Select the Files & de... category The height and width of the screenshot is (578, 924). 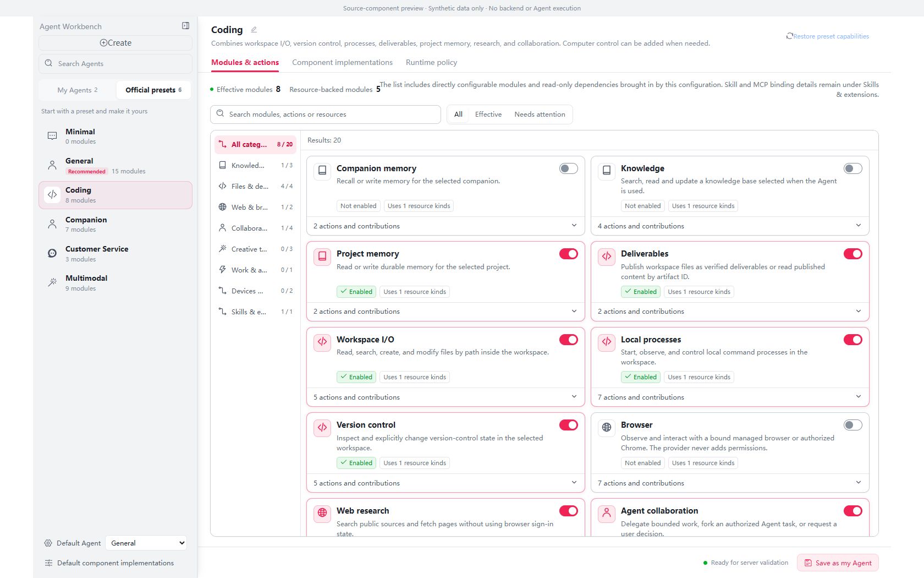[x=255, y=186]
